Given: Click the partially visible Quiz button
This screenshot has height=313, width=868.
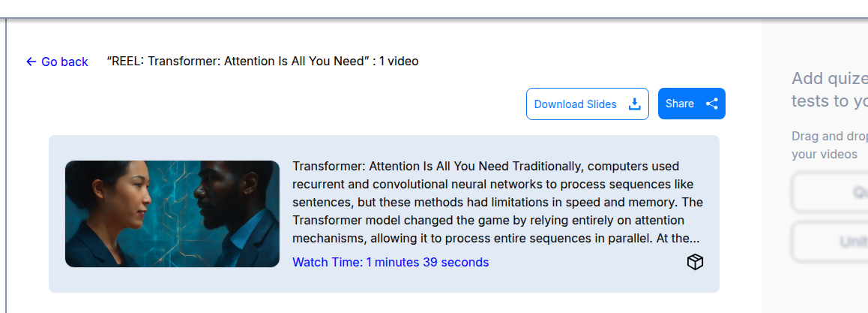Looking at the screenshot, I should [x=832, y=192].
